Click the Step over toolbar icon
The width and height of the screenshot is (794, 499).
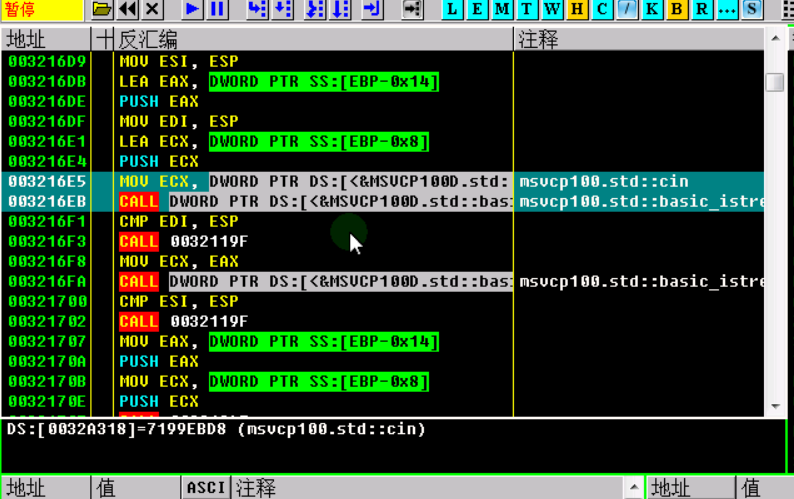click(x=283, y=10)
